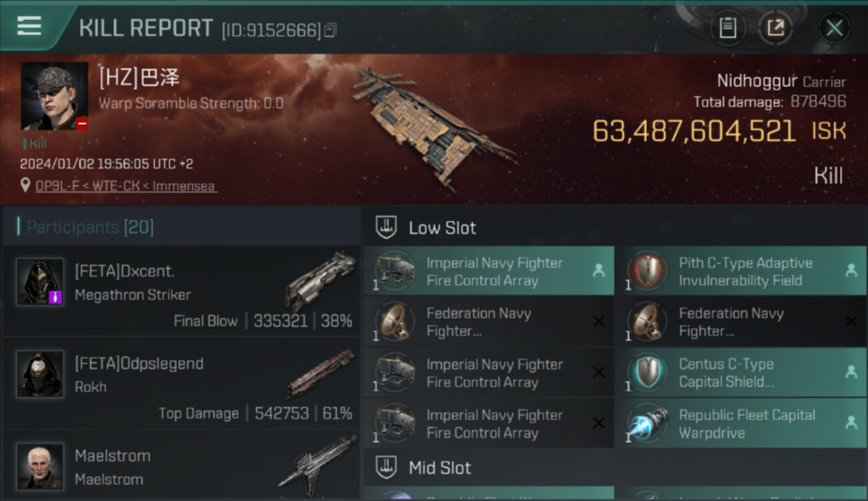Close the kill report window
868x501 pixels.
[834, 28]
